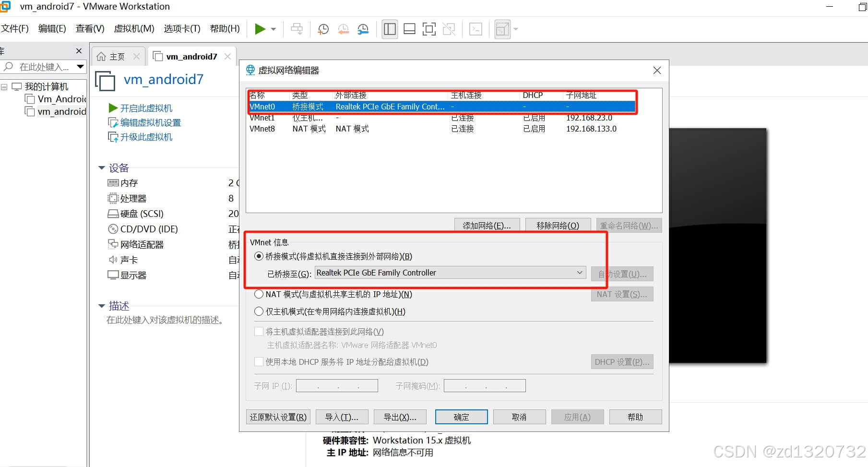Collapse the 描述 section
Image resolution: width=868 pixels, height=467 pixels.
point(102,306)
